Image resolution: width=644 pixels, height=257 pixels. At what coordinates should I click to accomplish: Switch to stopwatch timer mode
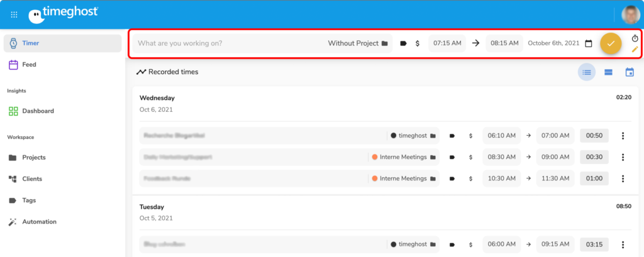coord(635,38)
